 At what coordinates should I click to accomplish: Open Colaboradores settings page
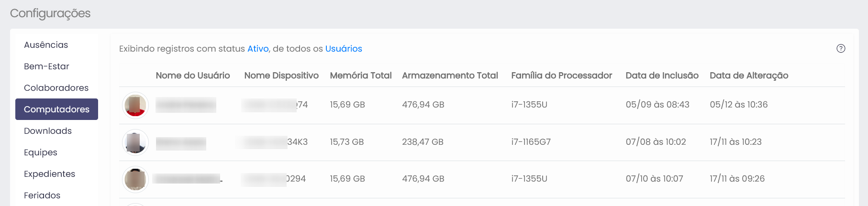56,88
